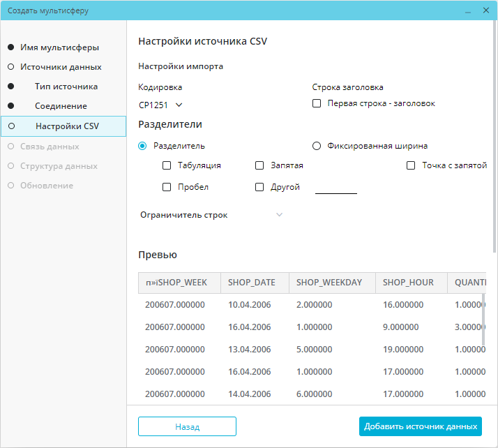Check the Другой delimiter checkbox
Image resolution: width=498 pixels, height=448 pixels.
[x=259, y=187]
